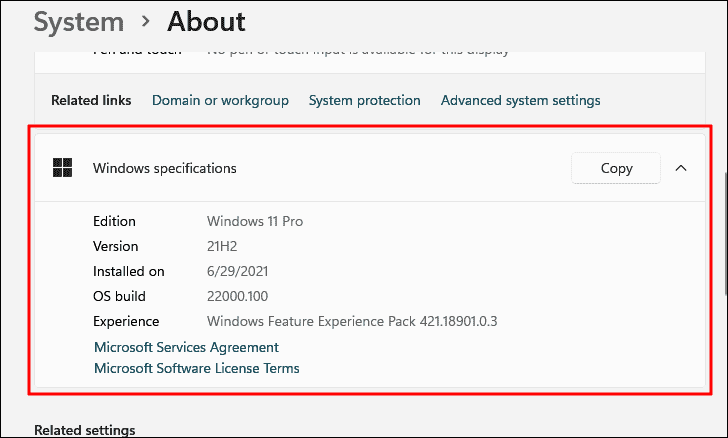Click the OS build label

(119, 296)
